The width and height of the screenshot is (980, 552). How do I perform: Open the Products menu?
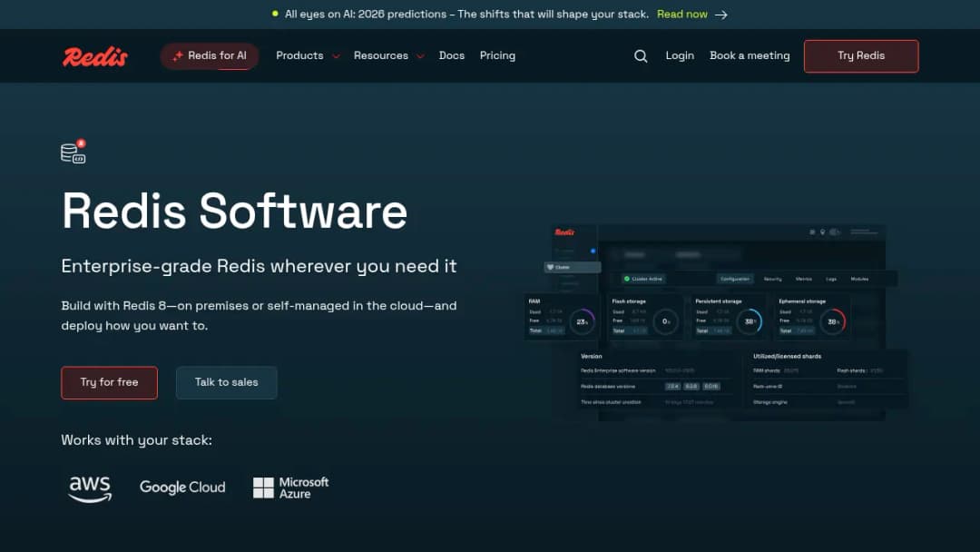coord(300,55)
